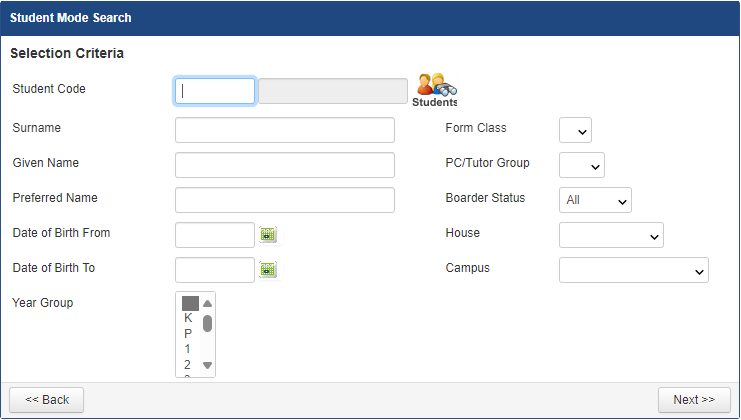Select year group P in list

tap(188, 333)
